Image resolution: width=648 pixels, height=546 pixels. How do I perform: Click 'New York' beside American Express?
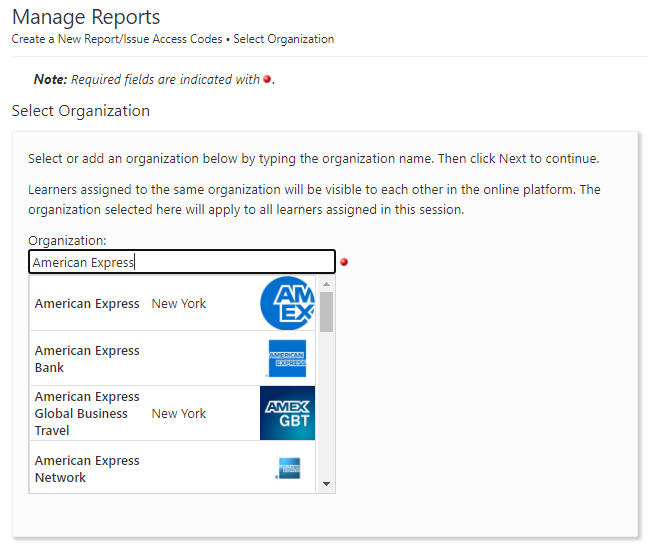point(179,303)
